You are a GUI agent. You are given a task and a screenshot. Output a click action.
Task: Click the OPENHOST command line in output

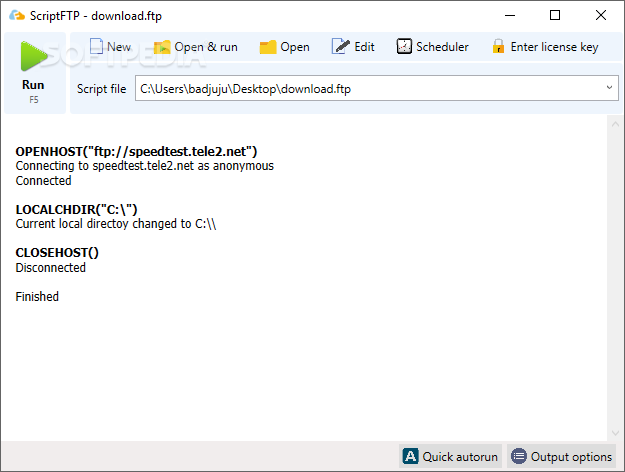[136, 151]
